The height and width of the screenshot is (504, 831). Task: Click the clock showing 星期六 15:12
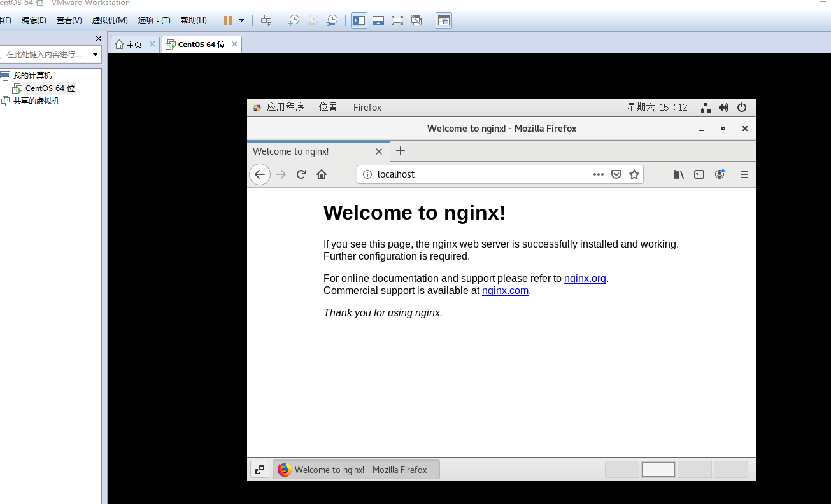(x=657, y=108)
